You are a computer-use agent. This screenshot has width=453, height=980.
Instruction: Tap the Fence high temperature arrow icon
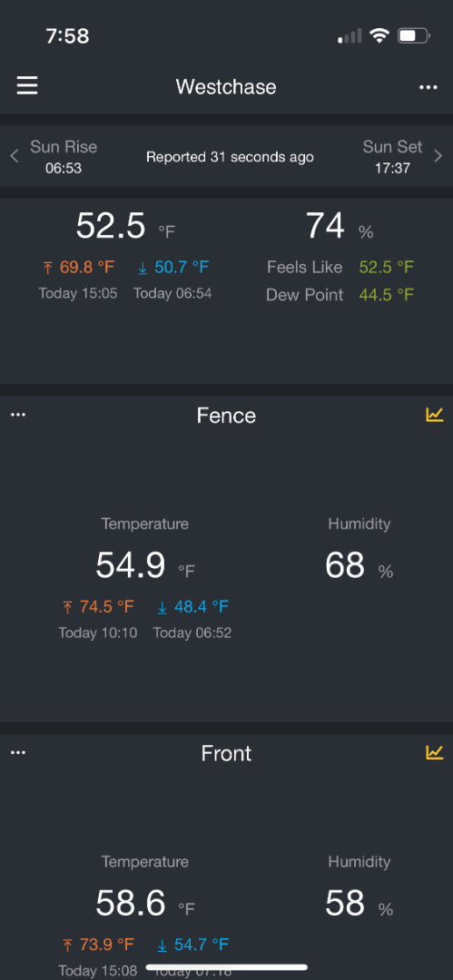pyautogui.click(x=67, y=607)
